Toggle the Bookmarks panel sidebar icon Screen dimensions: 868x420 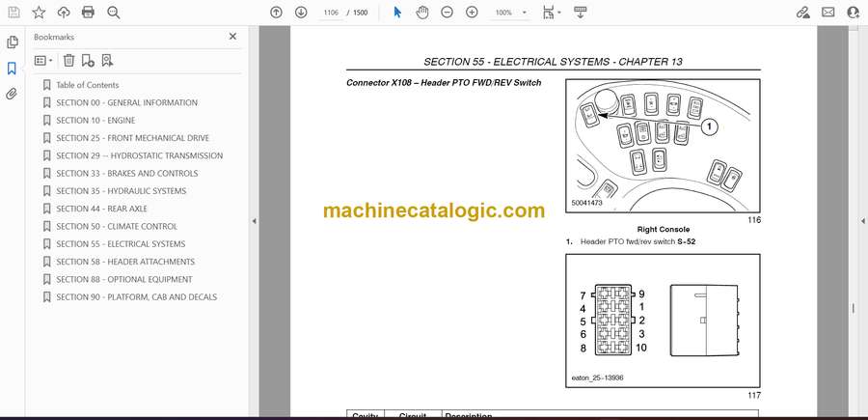[13, 69]
